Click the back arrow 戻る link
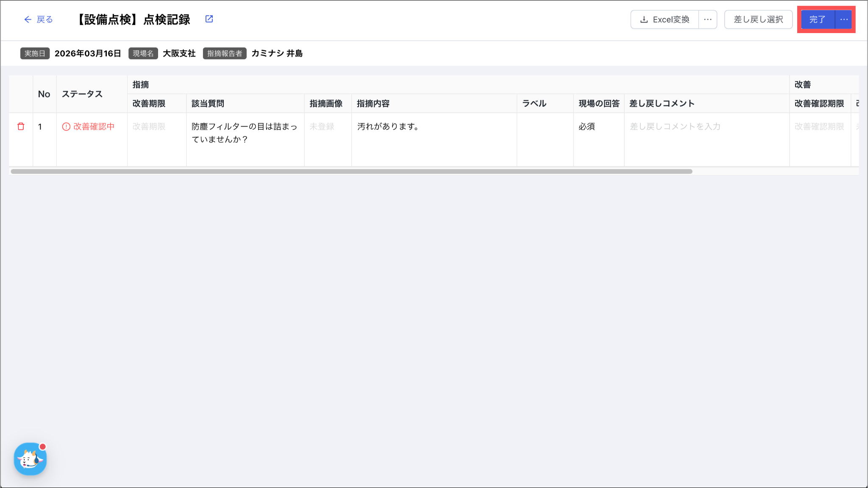 [38, 20]
